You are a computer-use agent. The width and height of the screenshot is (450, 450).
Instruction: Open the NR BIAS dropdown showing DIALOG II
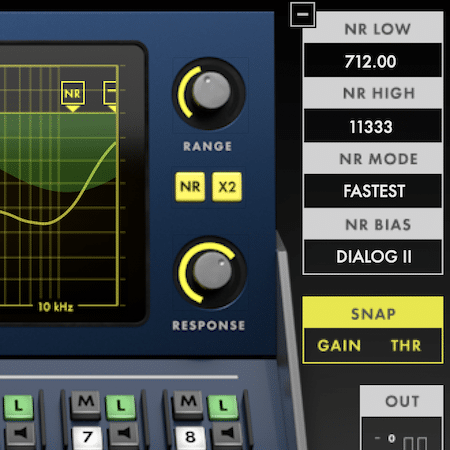pyautogui.click(x=373, y=256)
